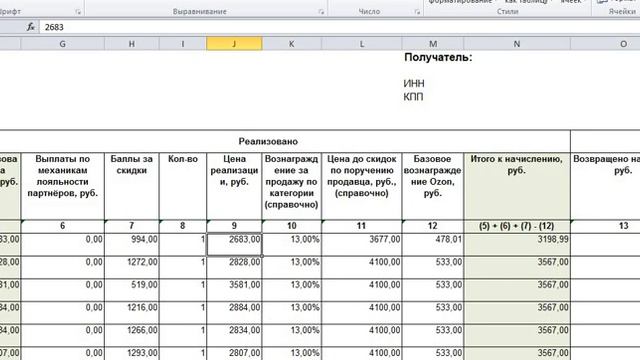Select cell with value 519,00
640x360 pixels.
click(131, 290)
